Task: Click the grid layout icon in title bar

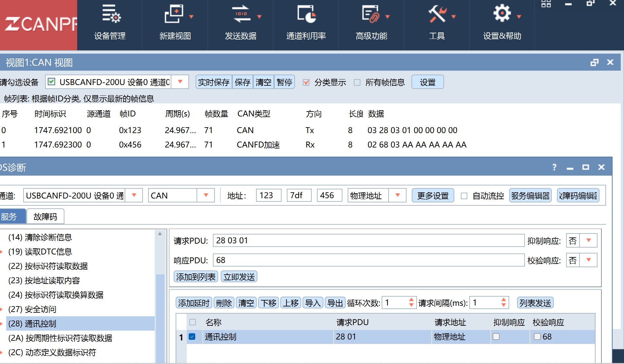Action: pos(546,4)
